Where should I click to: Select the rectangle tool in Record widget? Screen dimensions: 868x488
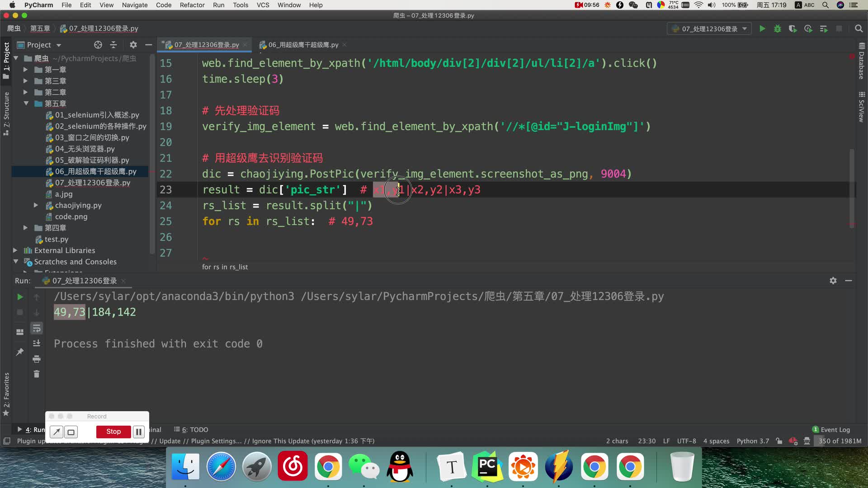click(71, 432)
